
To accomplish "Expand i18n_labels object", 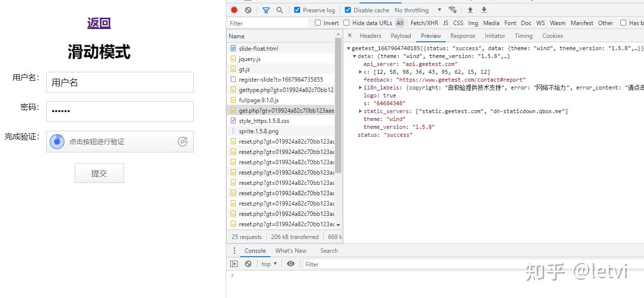I will (361, 88).
